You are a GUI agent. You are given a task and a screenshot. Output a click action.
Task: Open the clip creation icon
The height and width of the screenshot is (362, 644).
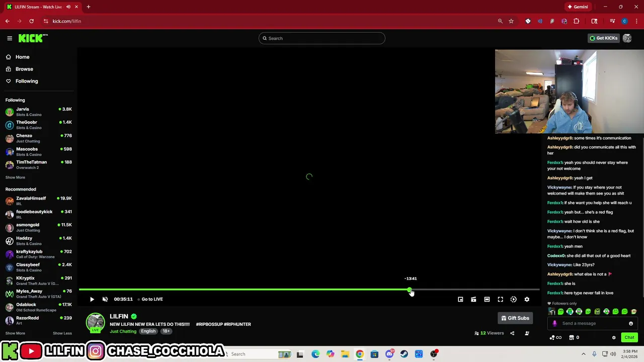coord(473,299)
